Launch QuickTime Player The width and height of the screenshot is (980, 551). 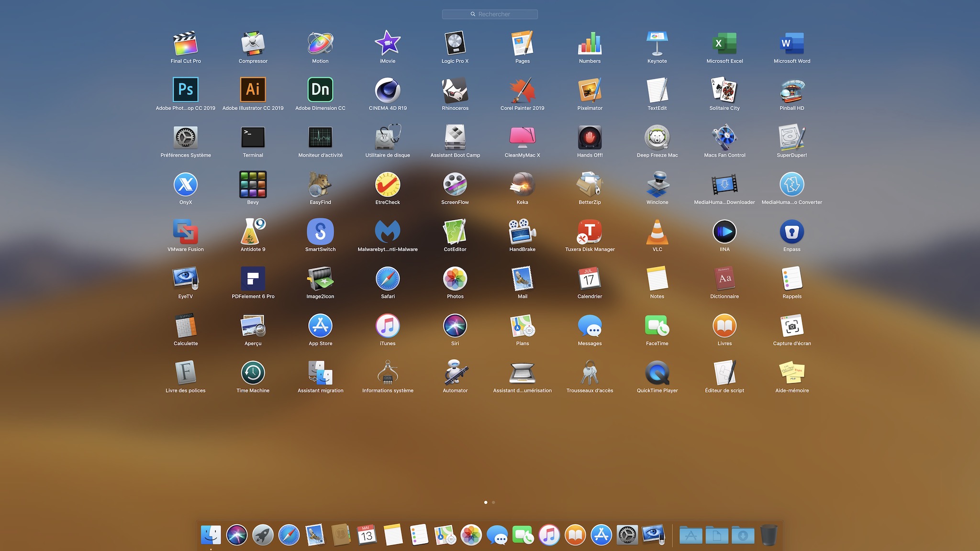[x=657, y=373]
